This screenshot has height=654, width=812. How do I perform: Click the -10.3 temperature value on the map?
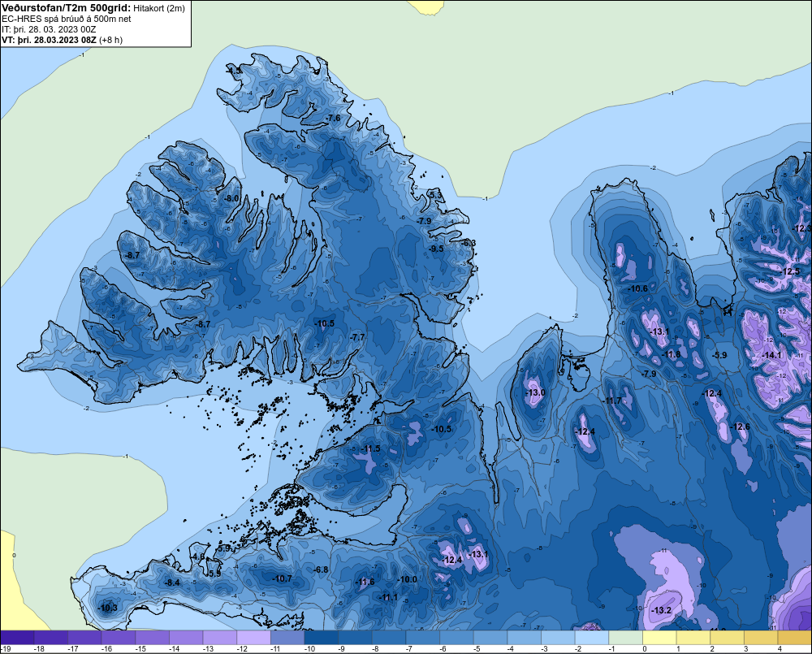tap(107, 609)
